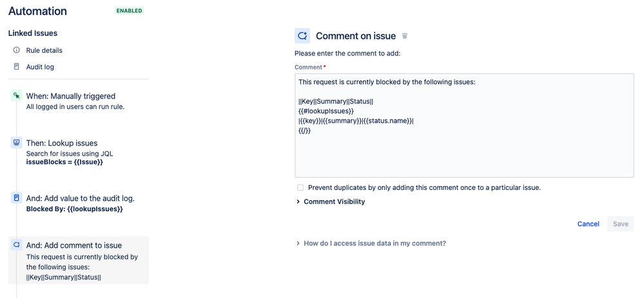Click the Cancel link
The image size is (644, 298).
pos(588,224)
